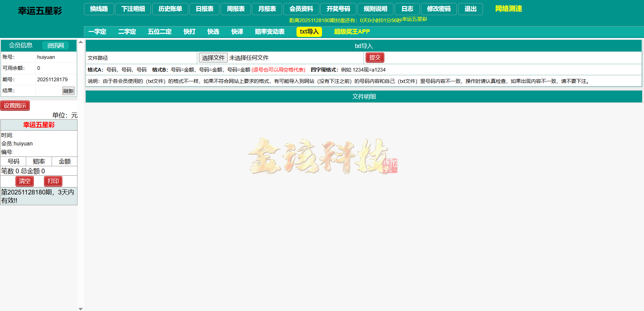Viewport: 644px width, 311px height.
Task: Open 修改密码 to change password
Action: coord(439,9)
